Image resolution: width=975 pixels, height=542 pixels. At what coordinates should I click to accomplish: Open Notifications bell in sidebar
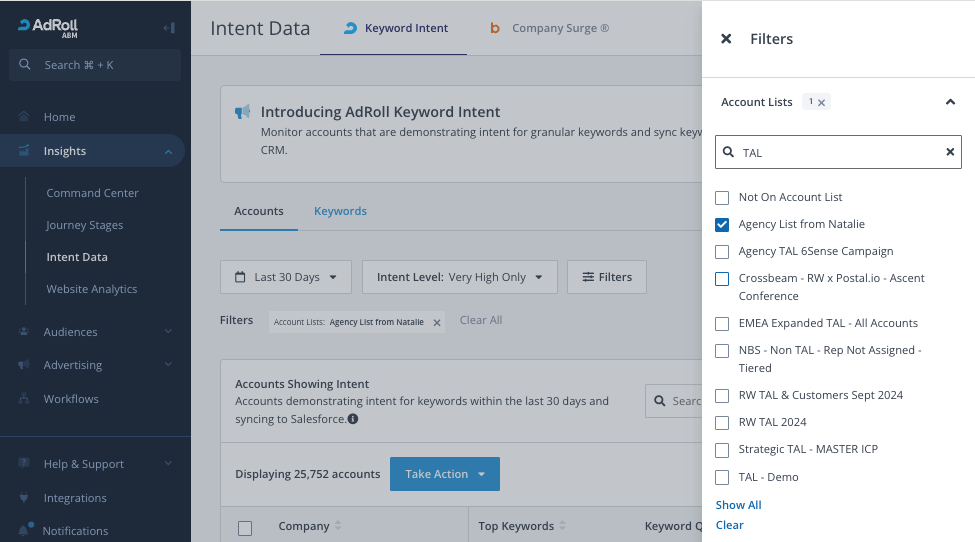tap(24, 530)
